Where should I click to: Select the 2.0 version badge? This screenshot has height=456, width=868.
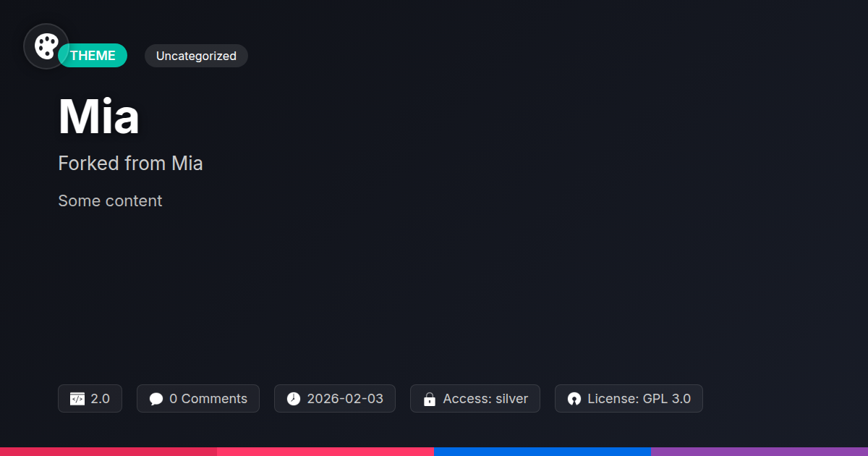[x=90, y=399]
